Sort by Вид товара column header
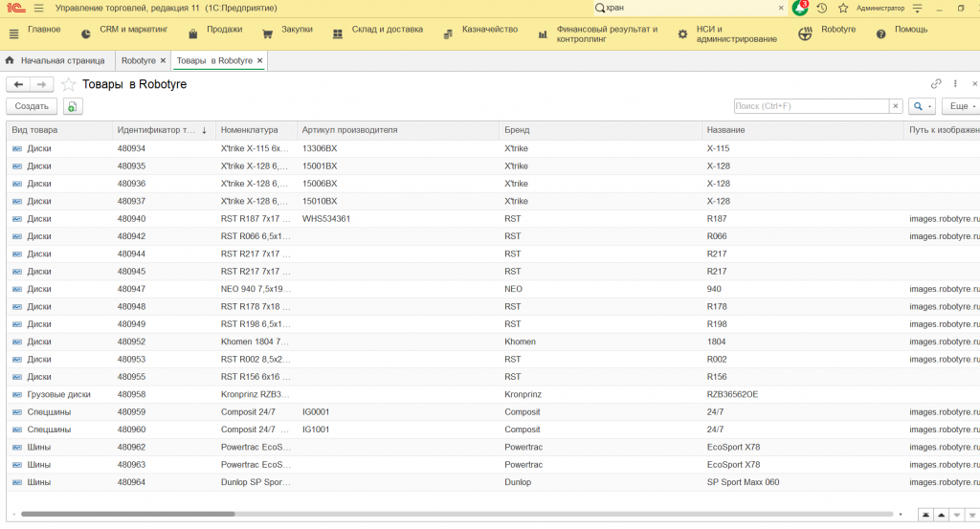 pyautogui.click(x=59, y=130)
